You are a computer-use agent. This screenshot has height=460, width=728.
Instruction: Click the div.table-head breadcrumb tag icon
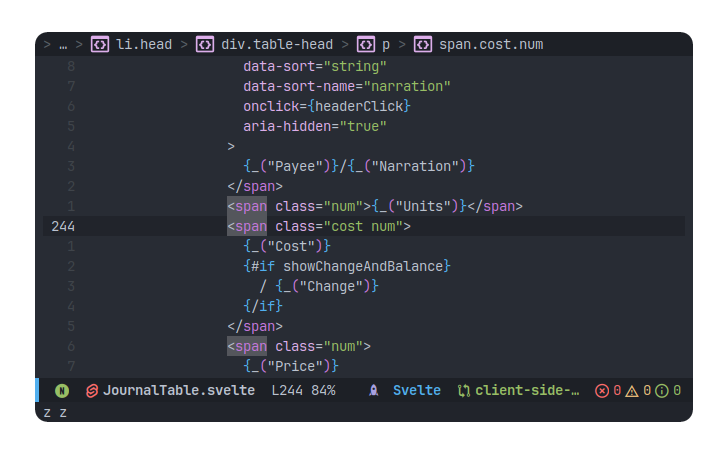click(x=204, y=44)
